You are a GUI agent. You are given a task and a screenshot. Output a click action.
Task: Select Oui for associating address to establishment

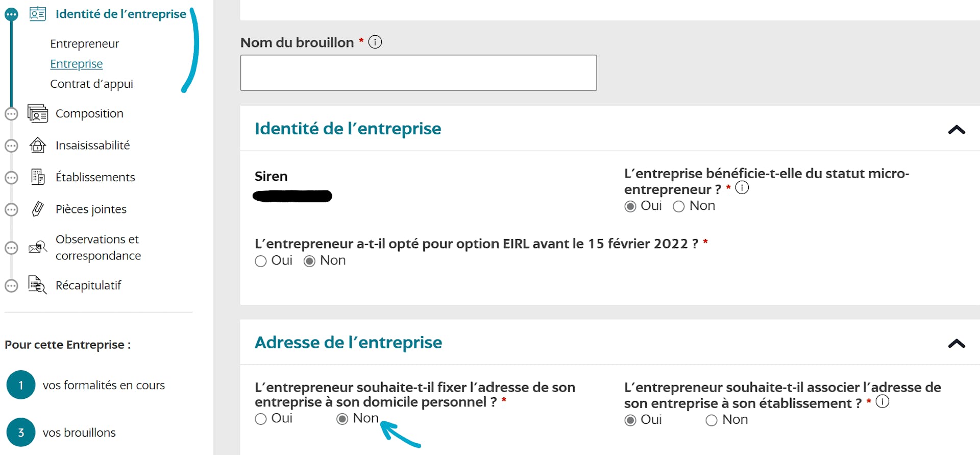coord(630,420)
